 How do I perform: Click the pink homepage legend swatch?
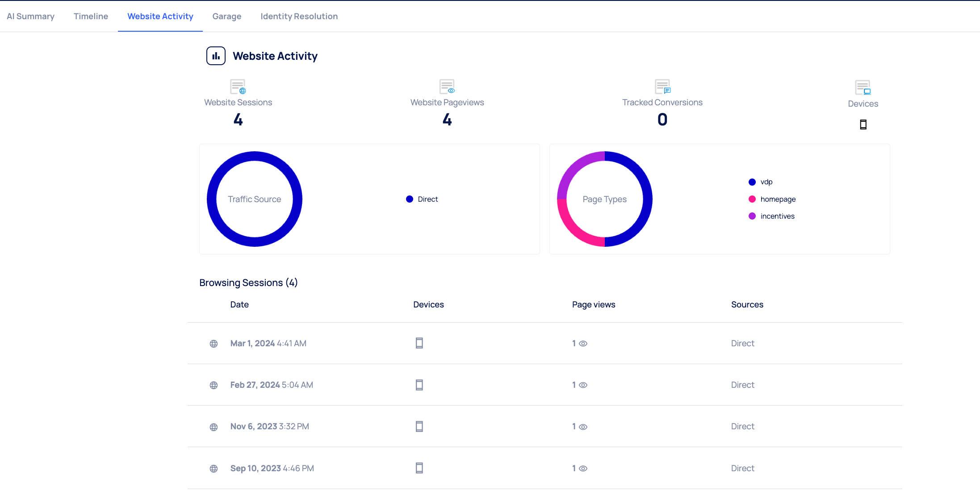pyautogui.click(x=752, y=199)
